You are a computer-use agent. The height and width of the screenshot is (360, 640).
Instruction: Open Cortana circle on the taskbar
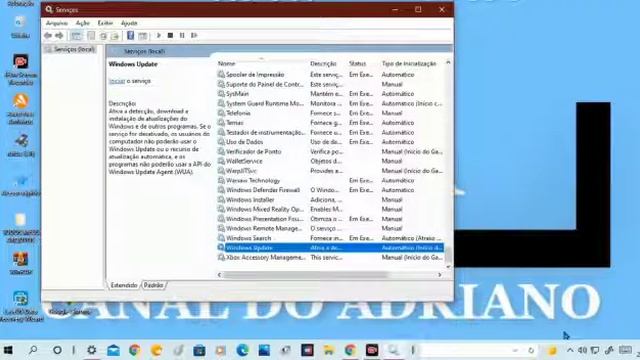tap(57, 350)
